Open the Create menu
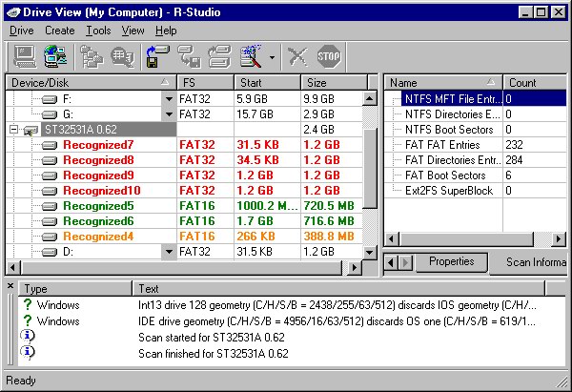This screenshot has height=392, width=572. coord(59,31)
